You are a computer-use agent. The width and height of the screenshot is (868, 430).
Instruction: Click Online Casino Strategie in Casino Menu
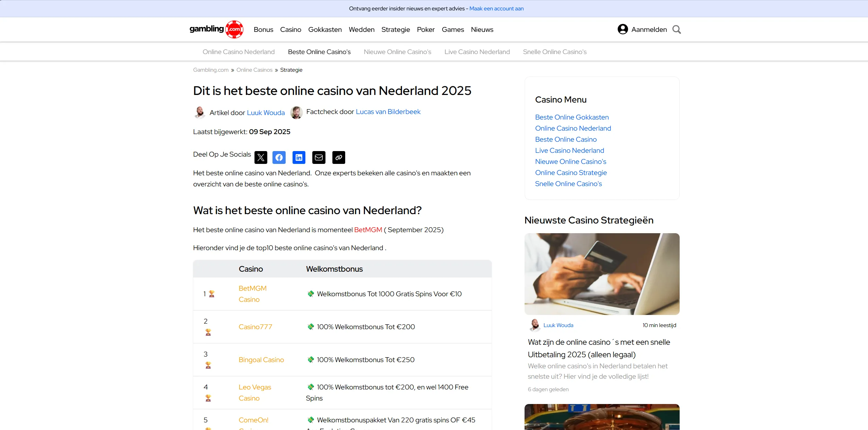571,173
